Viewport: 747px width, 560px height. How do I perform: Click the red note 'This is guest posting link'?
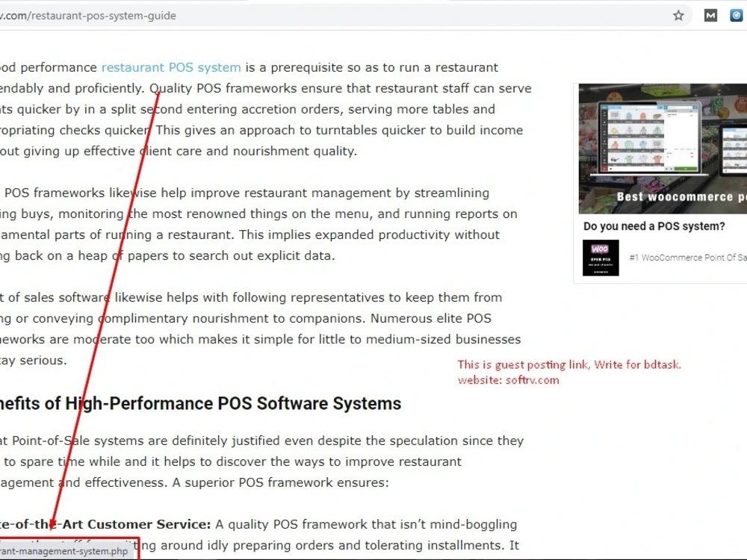coord(524,365)
